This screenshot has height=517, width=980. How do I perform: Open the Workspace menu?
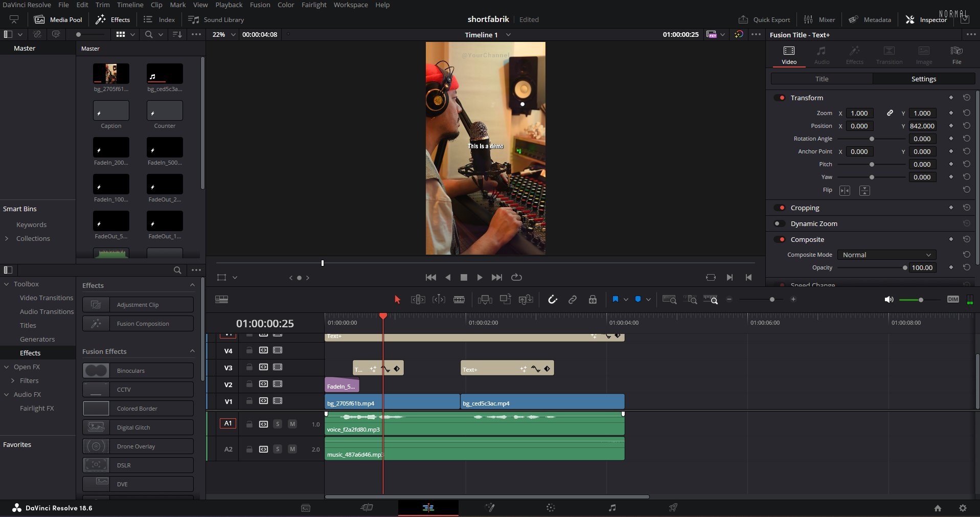(x=351, y=5)
